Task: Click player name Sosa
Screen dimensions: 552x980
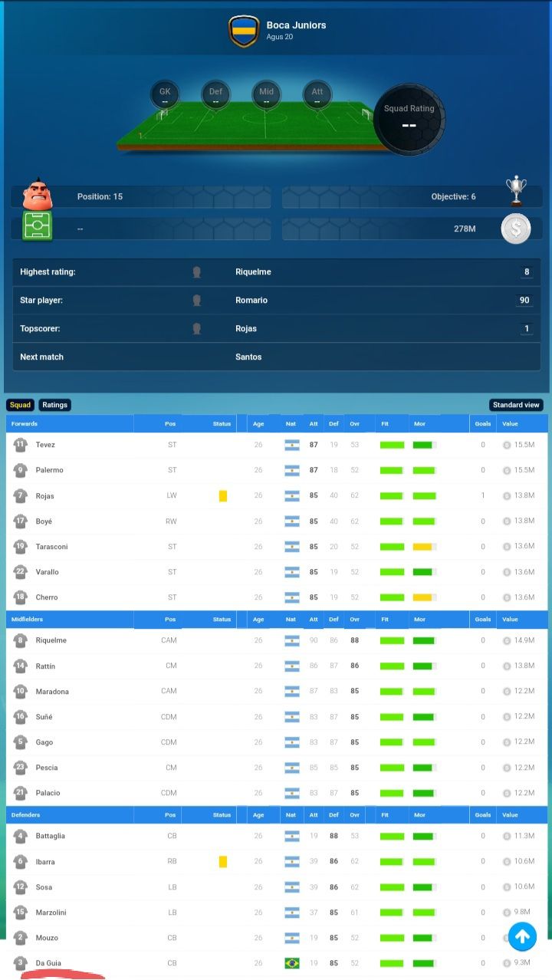Action: pos(44,887)
